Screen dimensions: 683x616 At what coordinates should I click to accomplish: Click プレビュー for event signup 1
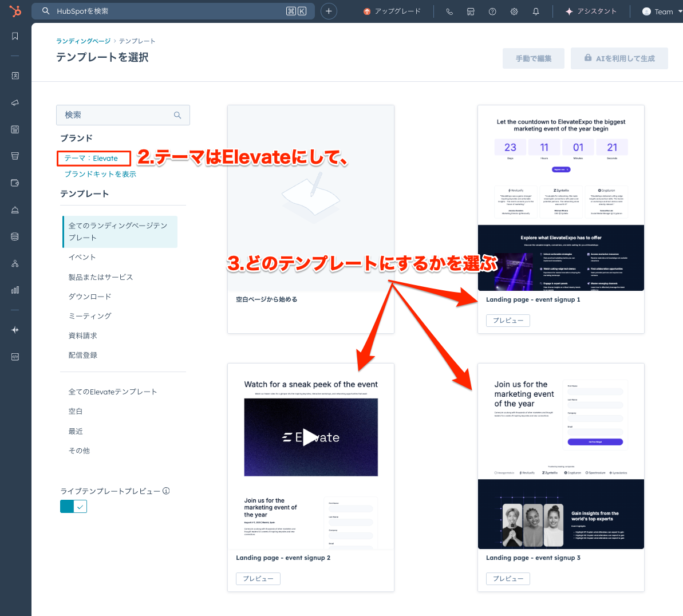[508, 321]
